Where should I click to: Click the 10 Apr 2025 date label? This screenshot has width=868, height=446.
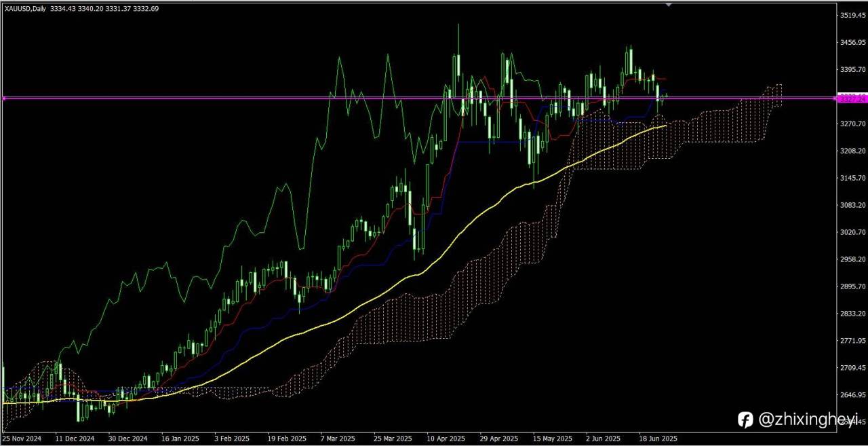(446, 439)
